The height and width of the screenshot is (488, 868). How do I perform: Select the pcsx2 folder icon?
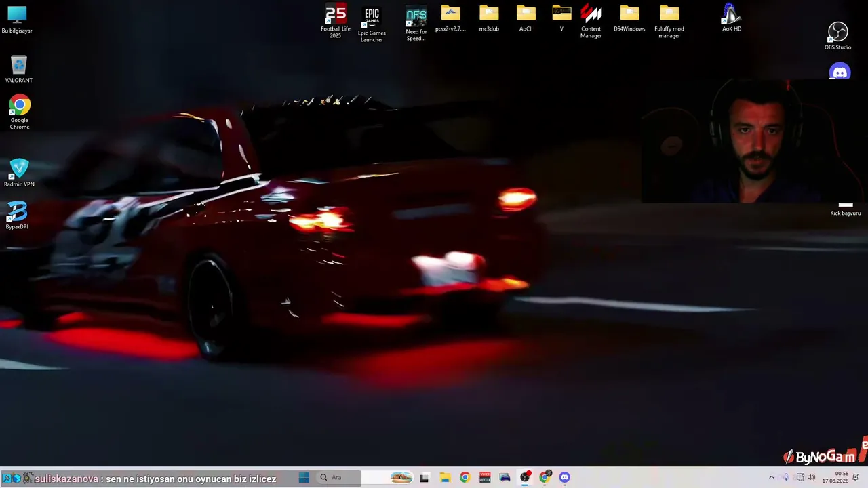[450, 19]
